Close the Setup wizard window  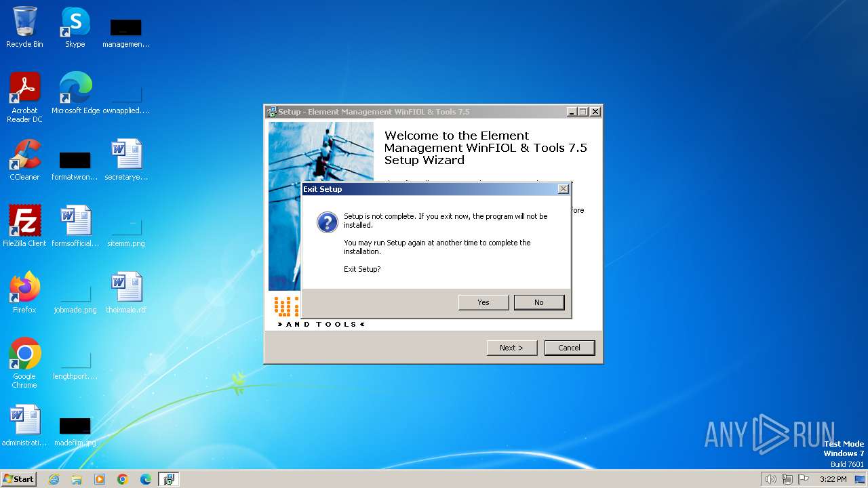tap(595, 112)
